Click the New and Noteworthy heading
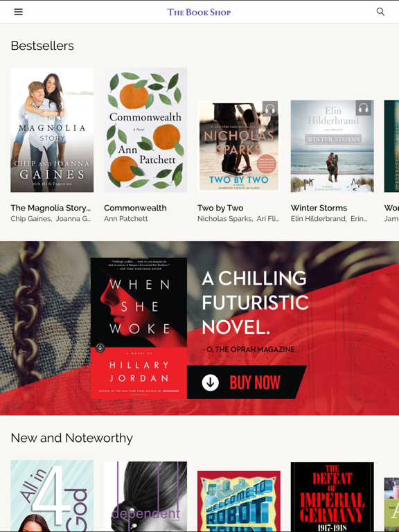Viewport: 399px width, 532px height. pos(71,438)
